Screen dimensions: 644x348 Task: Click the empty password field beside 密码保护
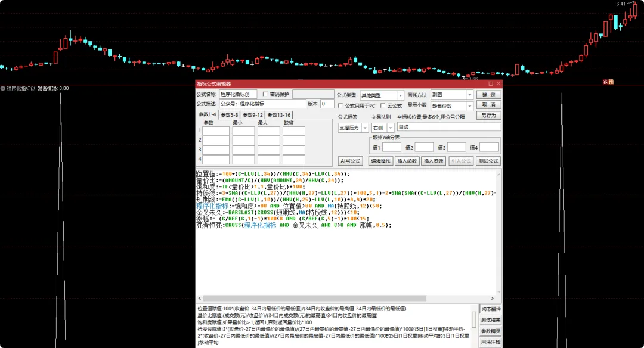312,94
